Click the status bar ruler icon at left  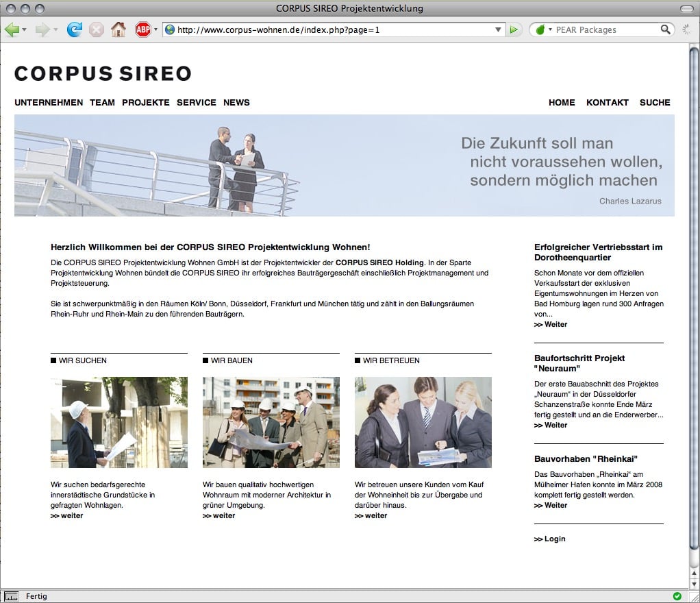pyautogui.click(x=11, y=596)
